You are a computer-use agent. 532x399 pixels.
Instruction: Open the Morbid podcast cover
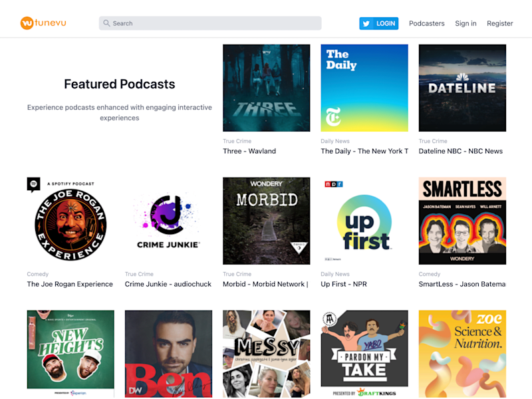267,221
